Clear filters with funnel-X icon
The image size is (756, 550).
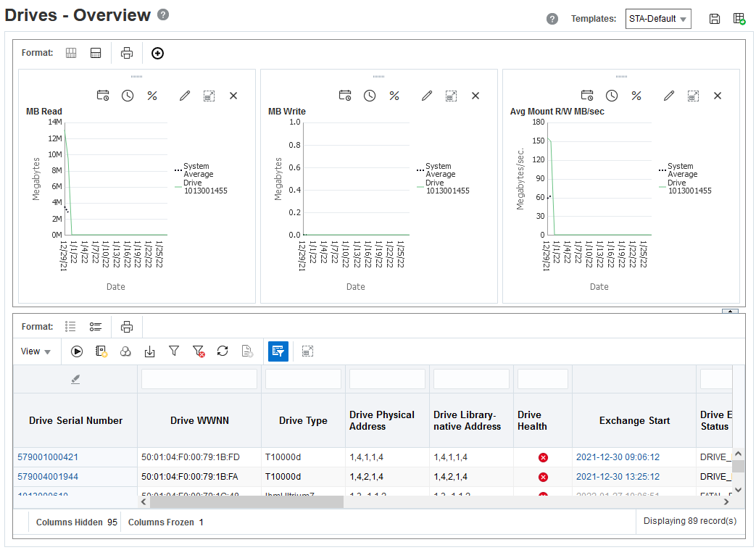click(x=199, y=351)
